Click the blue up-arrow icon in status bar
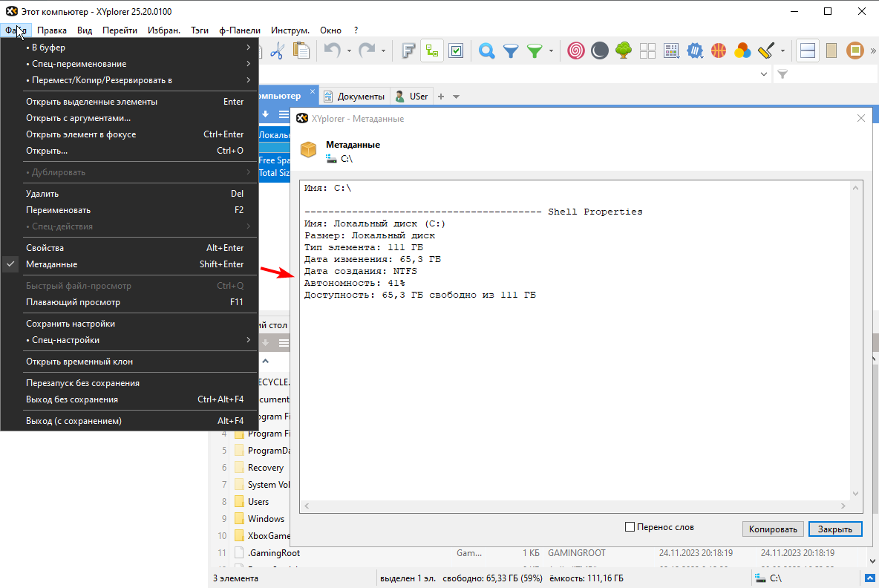Viewport: 879px width, 588px height. tap(869, 578)
